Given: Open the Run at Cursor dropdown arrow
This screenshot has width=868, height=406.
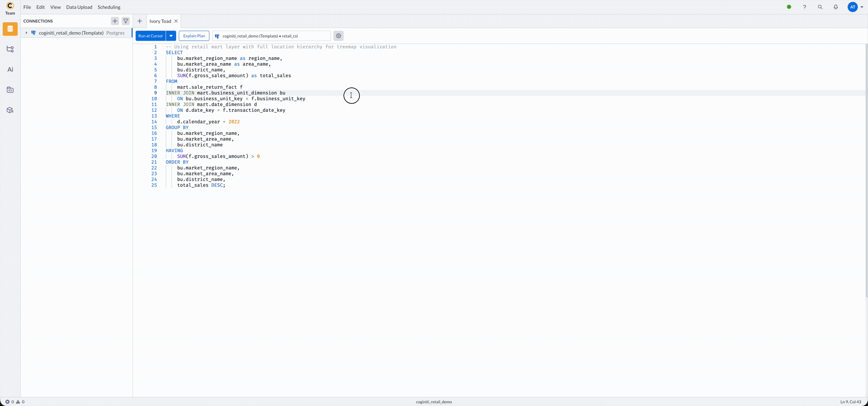Looking at the screenshot, I should [171, 36].
